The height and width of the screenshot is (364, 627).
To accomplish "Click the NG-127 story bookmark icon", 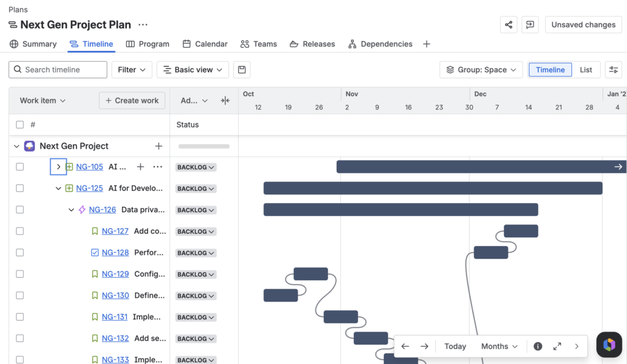I will click(x=95, y=231).
